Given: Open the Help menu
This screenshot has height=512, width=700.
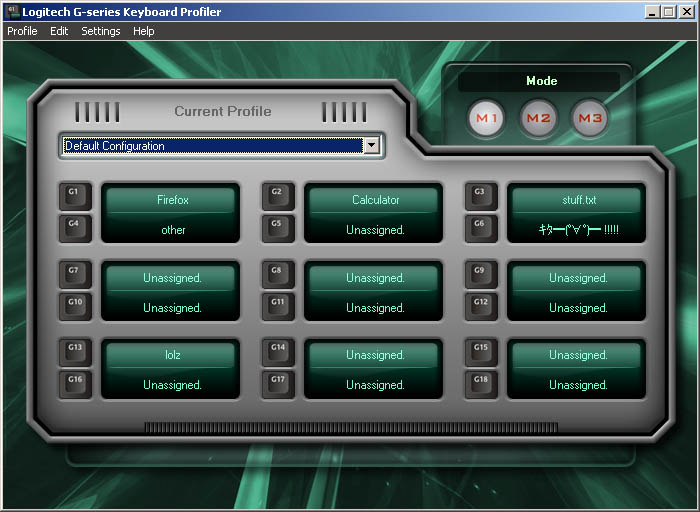Looking at the screenshot, I should (x=144, y=31).
